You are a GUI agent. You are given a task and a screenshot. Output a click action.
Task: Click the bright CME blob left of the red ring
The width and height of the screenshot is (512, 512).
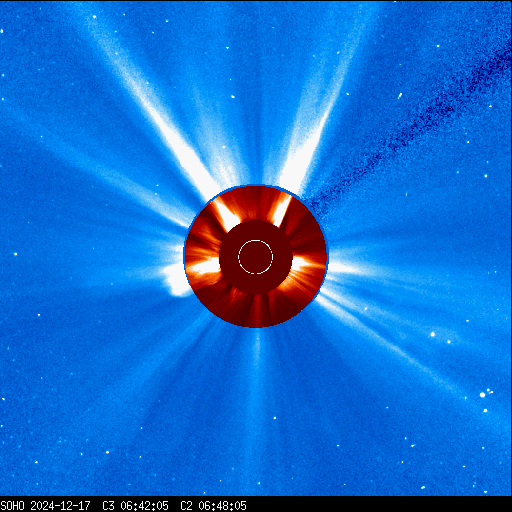[x=176, y=279]
